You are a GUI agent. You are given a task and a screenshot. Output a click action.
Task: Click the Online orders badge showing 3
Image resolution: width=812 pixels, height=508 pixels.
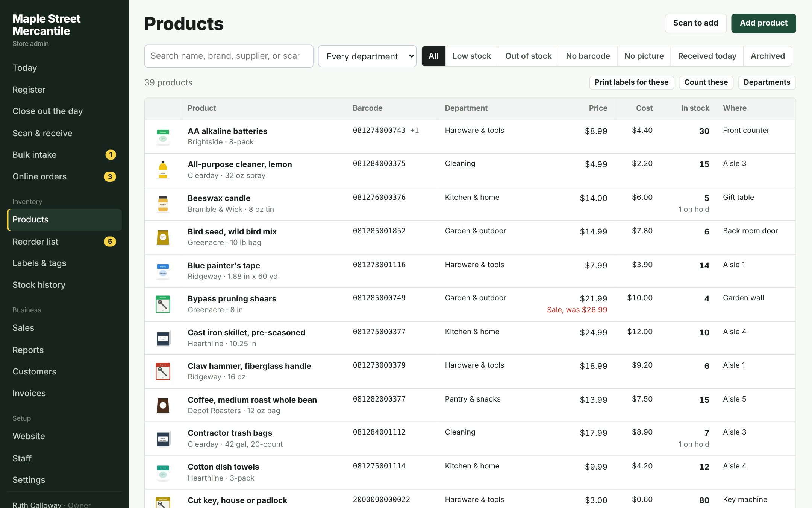(110, 176)
